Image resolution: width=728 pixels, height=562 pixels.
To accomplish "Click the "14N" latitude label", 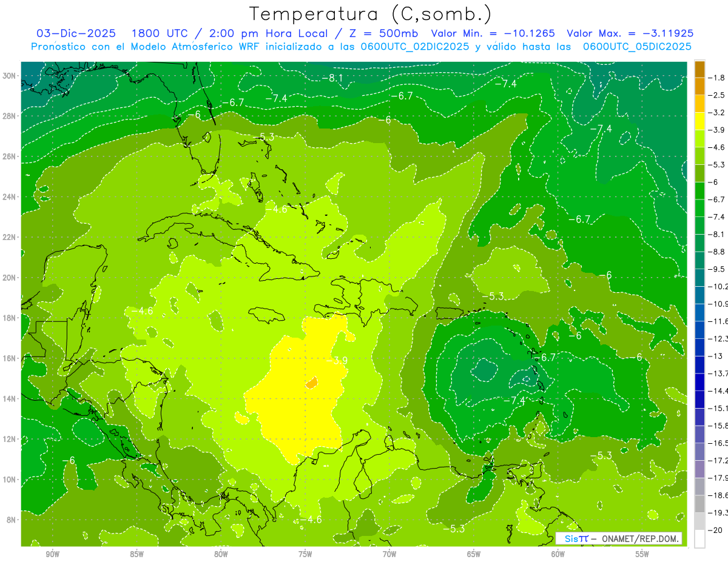I will (9, 398).
